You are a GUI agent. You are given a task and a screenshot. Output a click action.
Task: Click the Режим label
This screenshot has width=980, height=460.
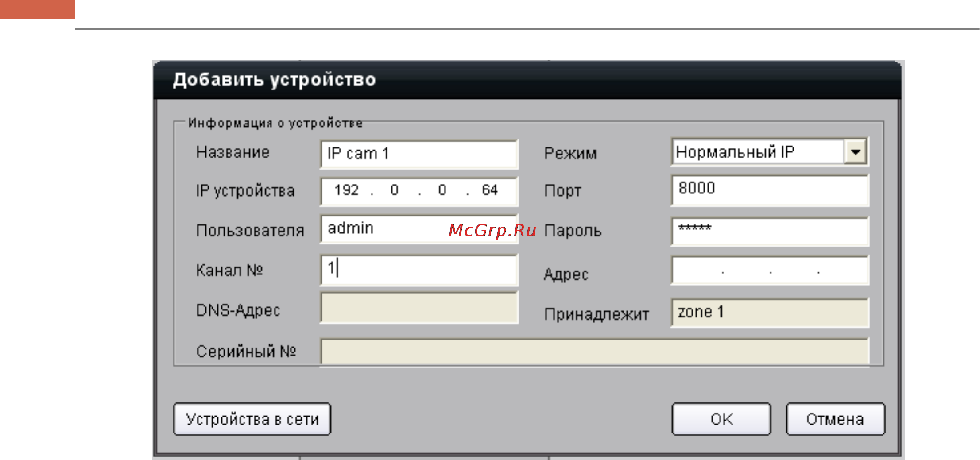point(570,153)
